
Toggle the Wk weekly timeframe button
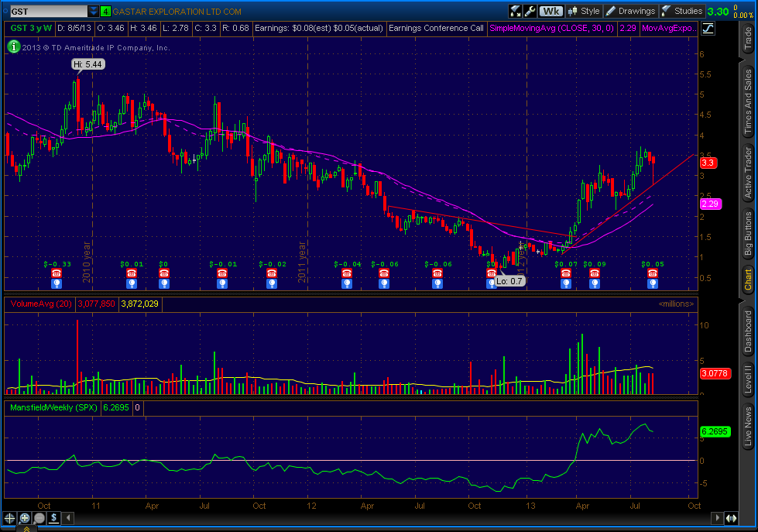click(x=551, y=11)
